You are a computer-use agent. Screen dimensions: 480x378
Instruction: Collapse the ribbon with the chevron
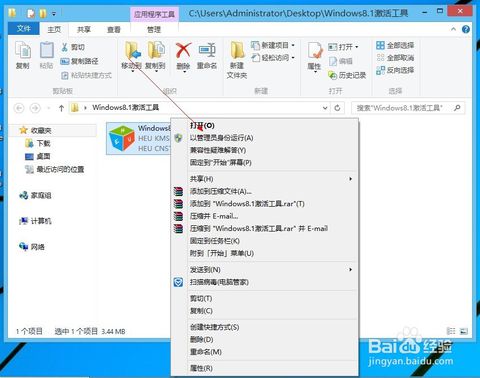(x=453, y=29)
